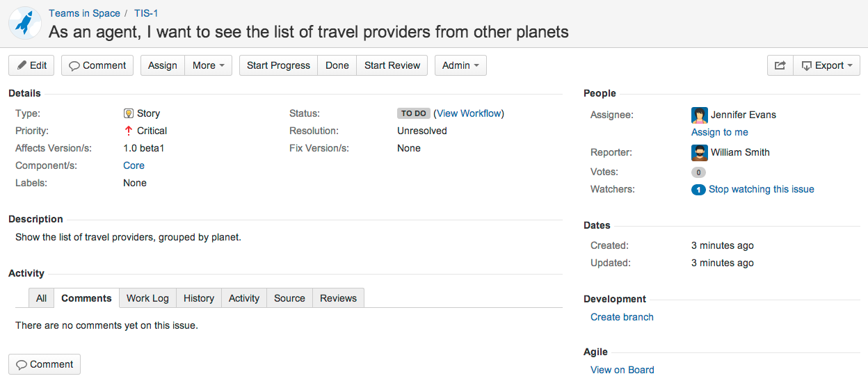Viewport: 868px width, 383px height.
Task: Click the Edit button with pencil
Action: [x=31, y=65]
